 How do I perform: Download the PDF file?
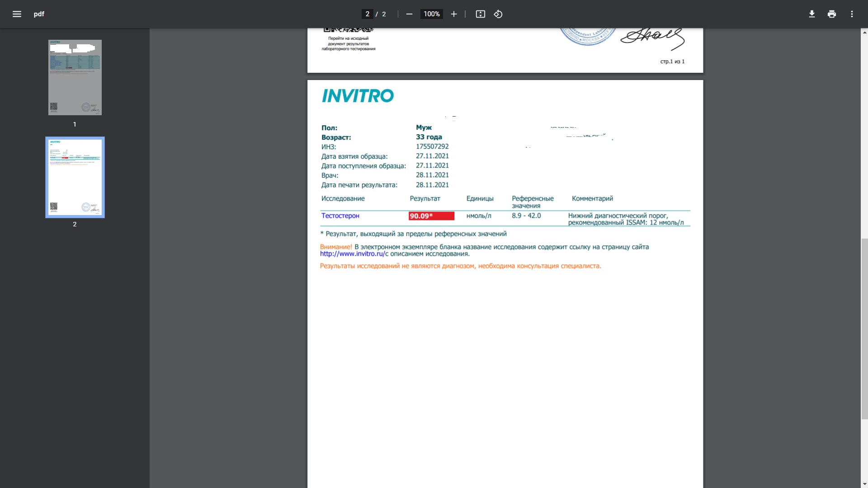pyautogui.click(x=811, y=14)
